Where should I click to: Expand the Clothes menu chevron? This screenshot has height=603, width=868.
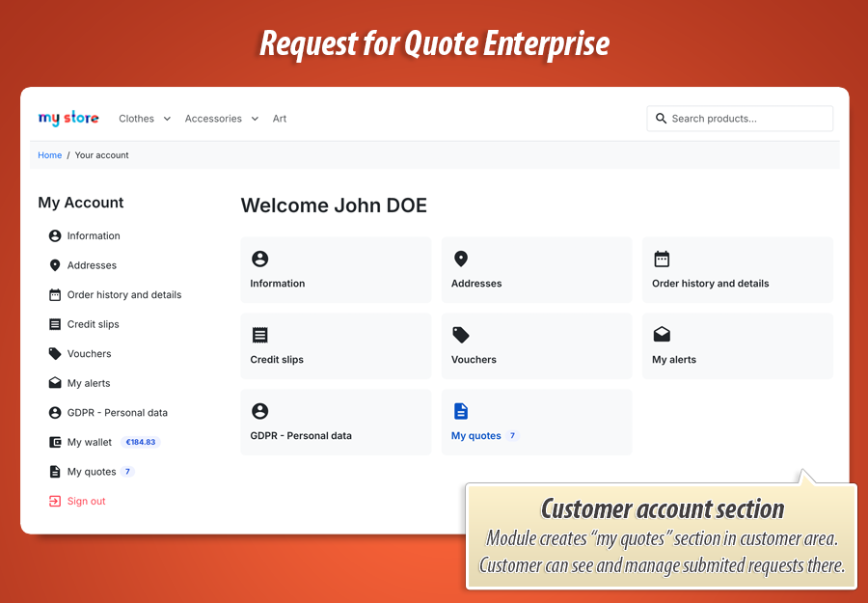pos(167,119)
